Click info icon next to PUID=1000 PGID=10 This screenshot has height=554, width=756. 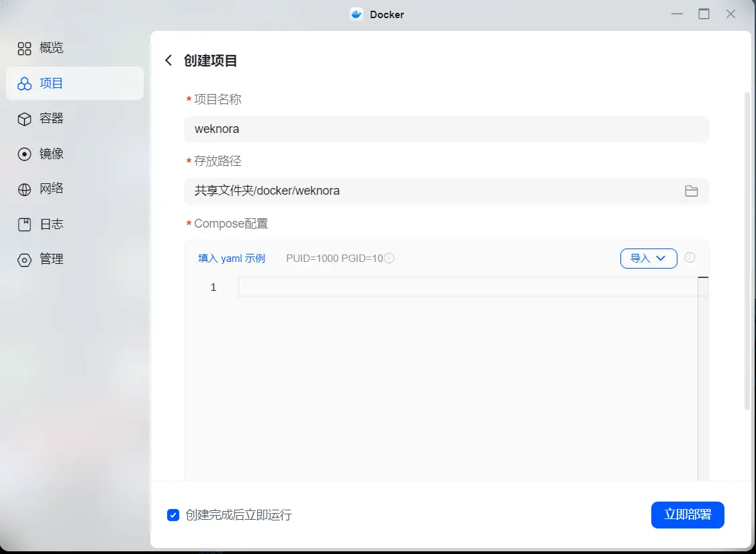(389, 258)
